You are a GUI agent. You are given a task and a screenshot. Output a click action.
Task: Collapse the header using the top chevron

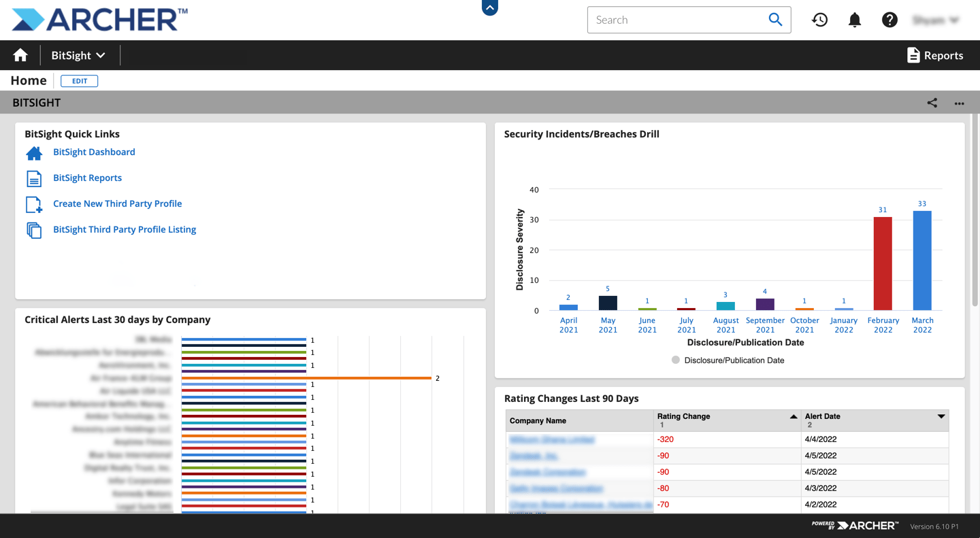(489, 7)
